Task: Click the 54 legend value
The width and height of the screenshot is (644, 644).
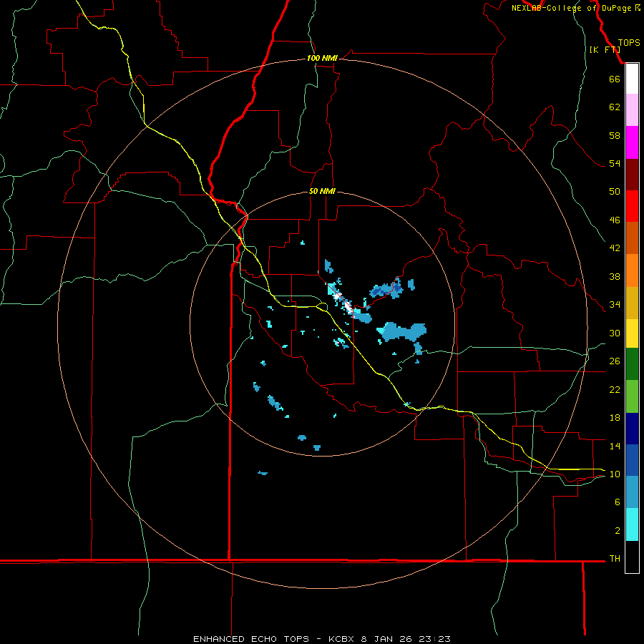Action: click(x=615, y=163)
